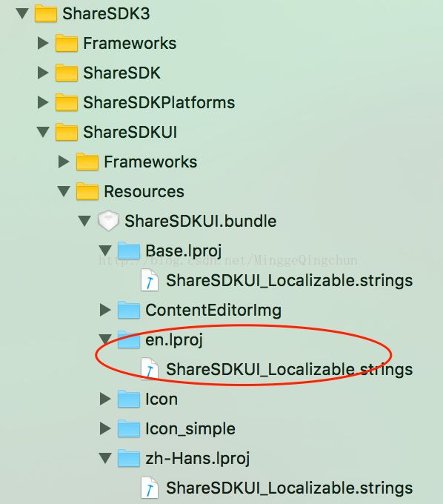
Task: Click folder icon of Frameworks inside ShareSDKUI
Action: (87, 162)
